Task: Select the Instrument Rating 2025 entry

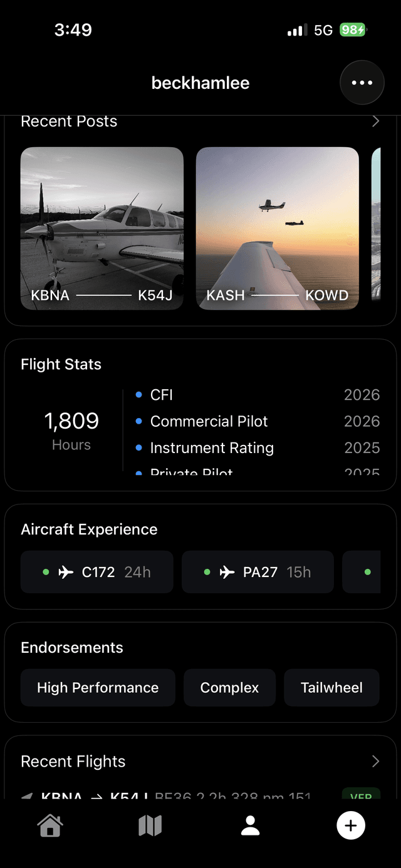Action: 212,447
